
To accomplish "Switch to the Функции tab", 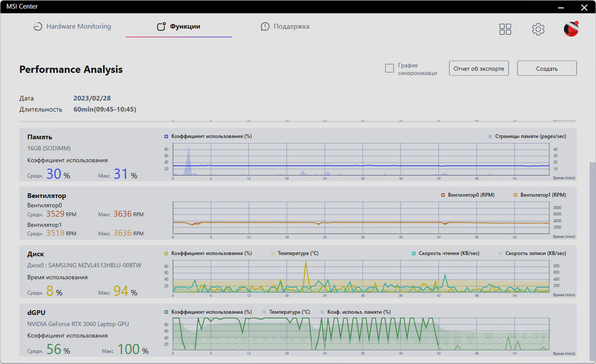I will click(x=178, y=27).
